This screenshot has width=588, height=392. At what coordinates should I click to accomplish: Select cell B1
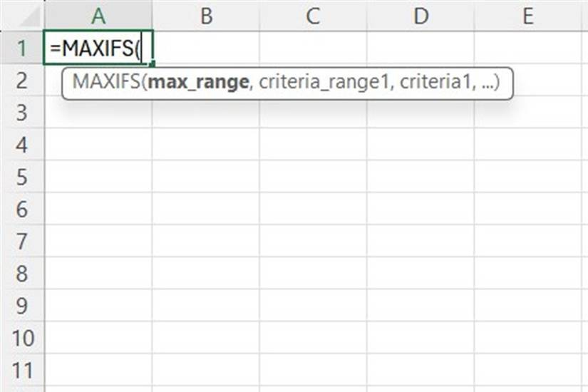(206, 48)
